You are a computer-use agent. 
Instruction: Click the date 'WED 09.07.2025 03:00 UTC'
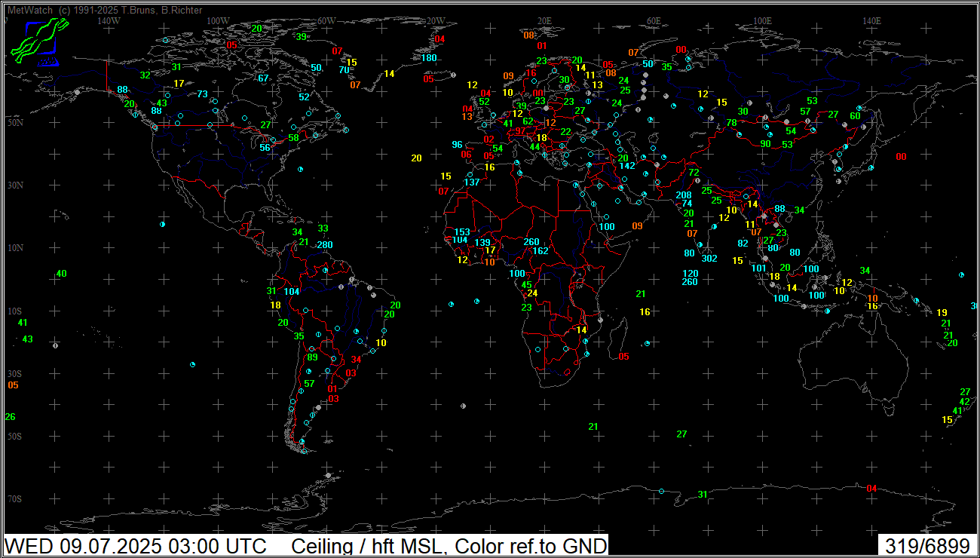point(136,546)
